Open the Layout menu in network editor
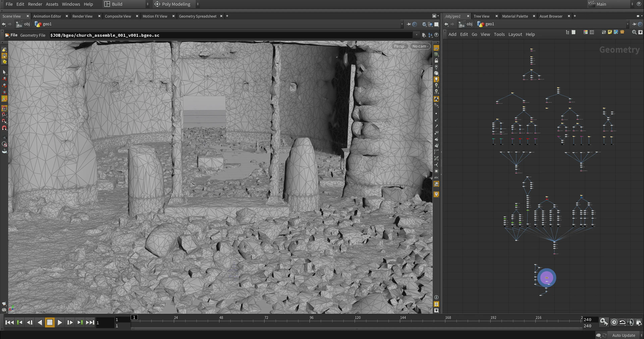This screenshot has height=339, width=644. 515,35
